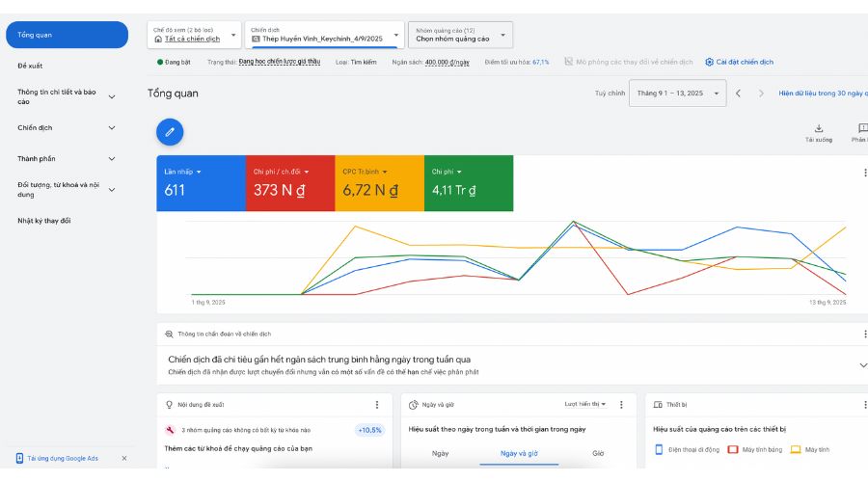Click the 400.000 đ/ngày budget link
The width and height of the screenshot is (868, 482).
(447, 63)
